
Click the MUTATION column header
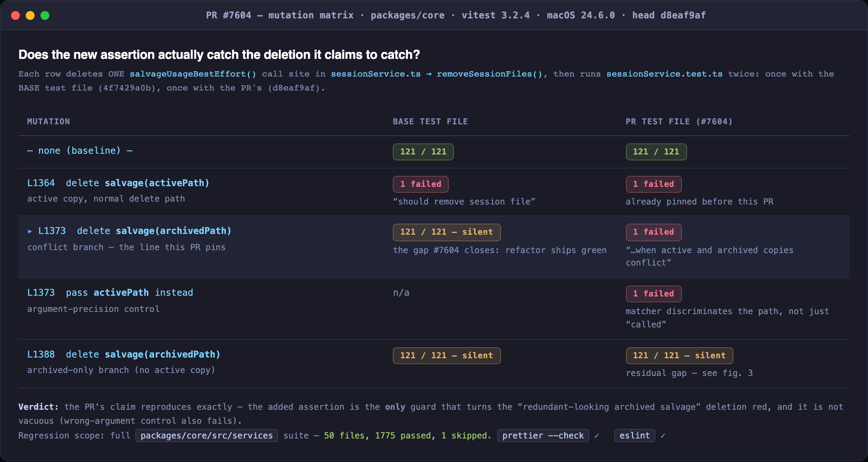pos(49,121)
